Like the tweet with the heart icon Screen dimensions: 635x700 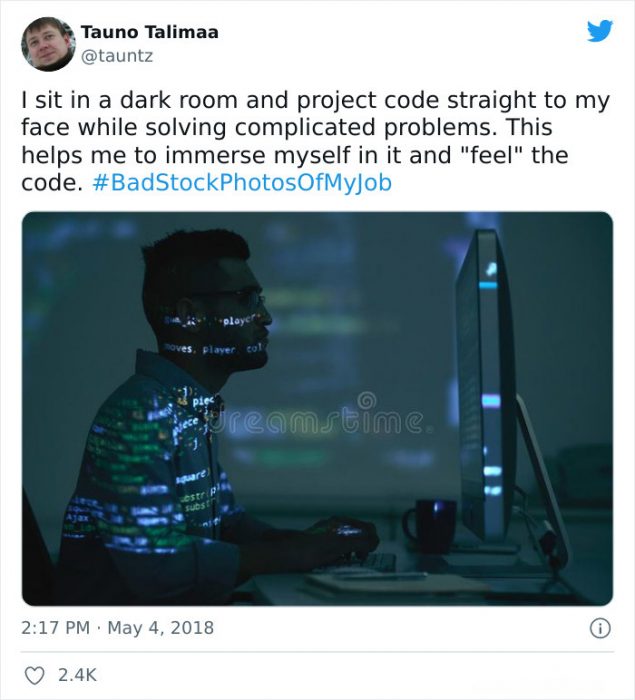point(34,675)
